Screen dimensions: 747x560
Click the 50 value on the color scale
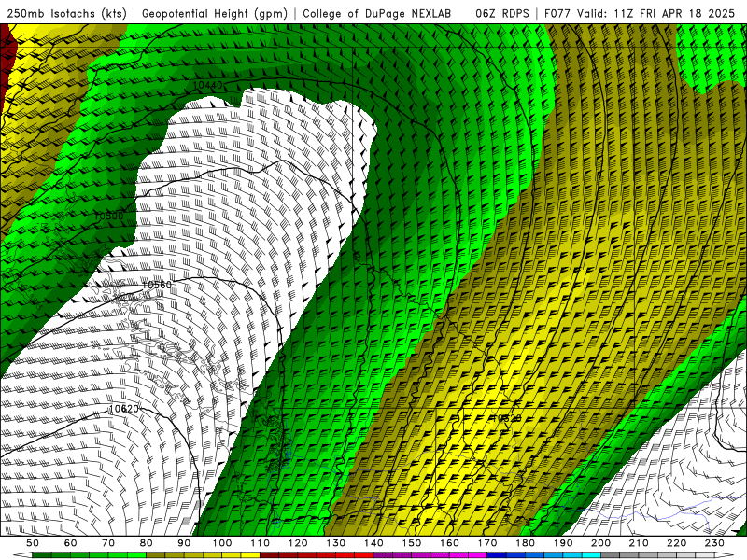(x=33, y=543)
